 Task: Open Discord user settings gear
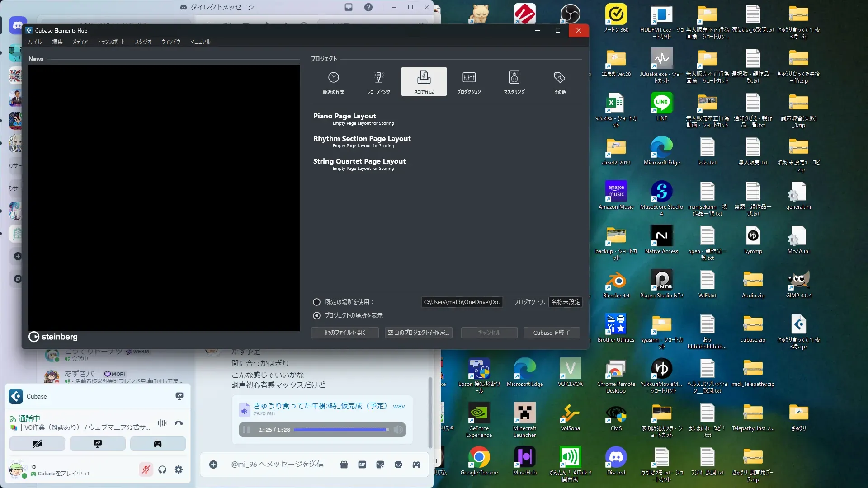point(179,469)
